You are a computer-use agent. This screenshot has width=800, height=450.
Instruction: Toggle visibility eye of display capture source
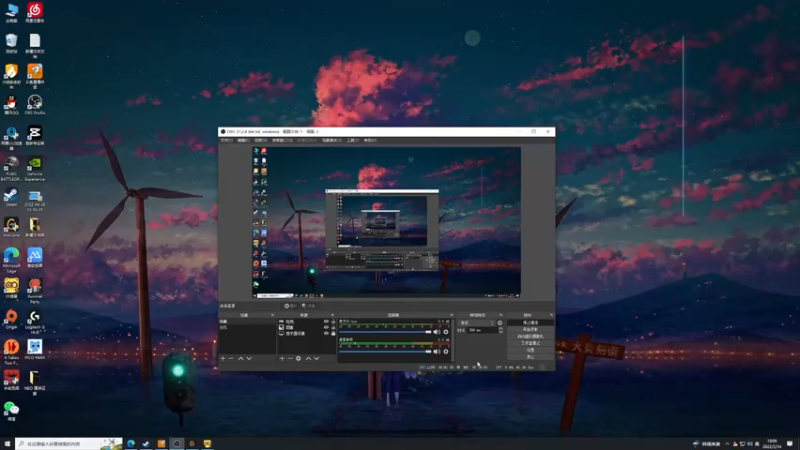click(326, 333)
